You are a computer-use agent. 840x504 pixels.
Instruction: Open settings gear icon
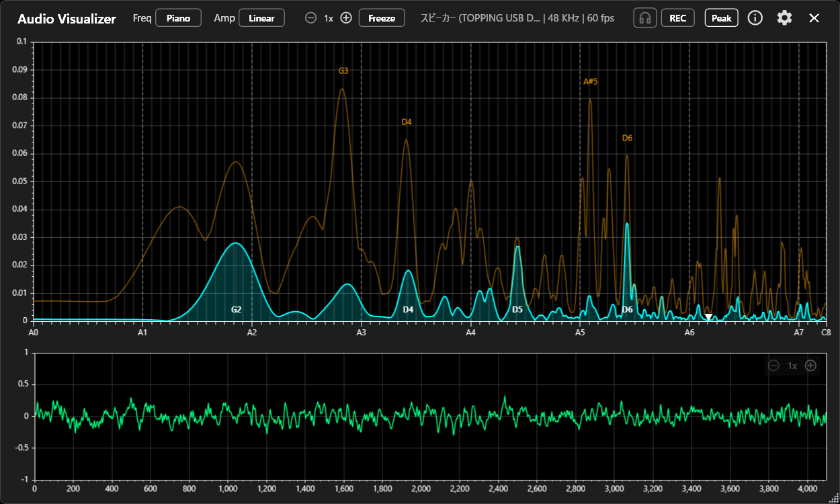(784, 18)
